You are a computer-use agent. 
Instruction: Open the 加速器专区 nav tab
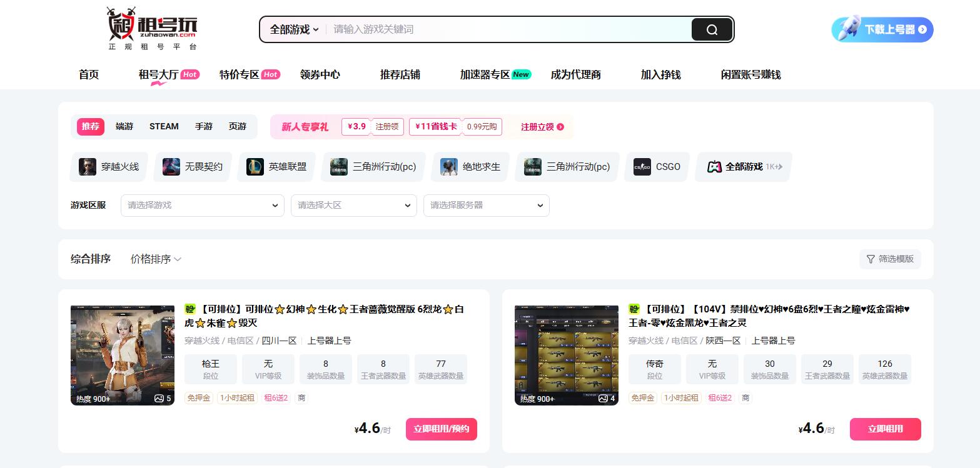click(485, 74)
